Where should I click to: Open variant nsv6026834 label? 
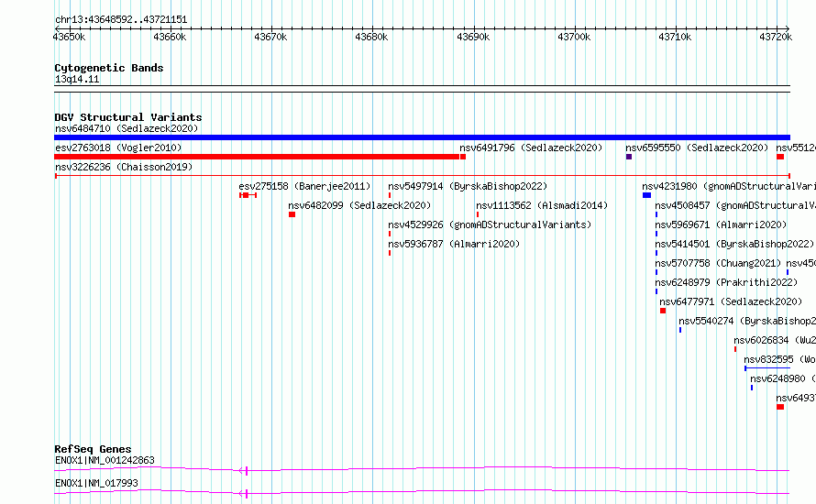[775, 340]
